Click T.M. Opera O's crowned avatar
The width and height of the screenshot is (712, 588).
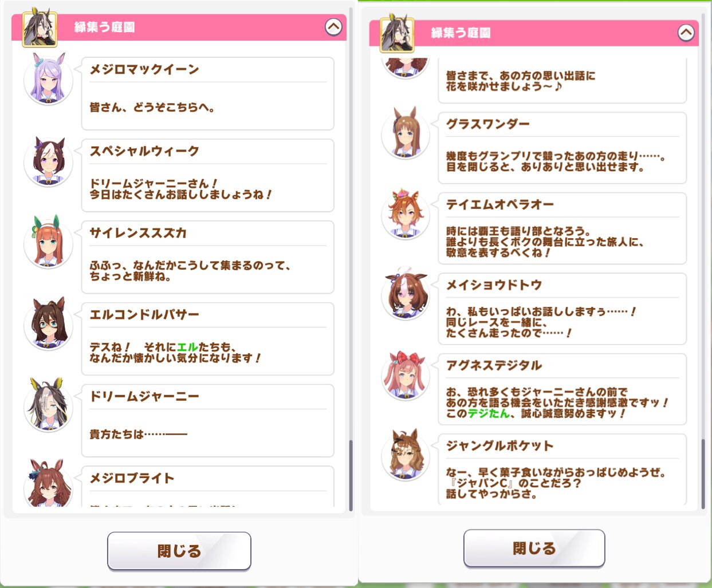[406, 215]
